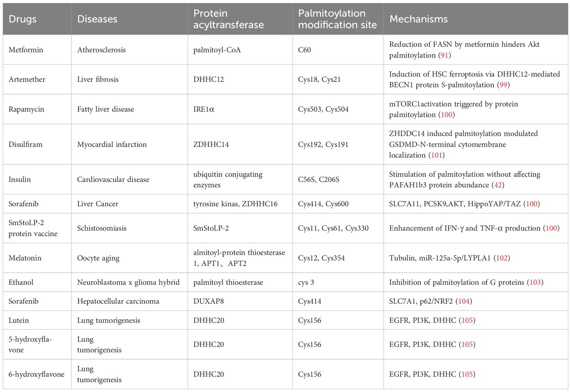Click the Drugs column header

coord(23,19)
